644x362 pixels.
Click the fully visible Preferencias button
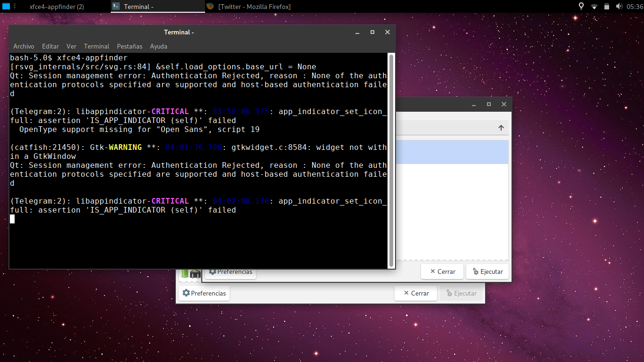(204, 293)
